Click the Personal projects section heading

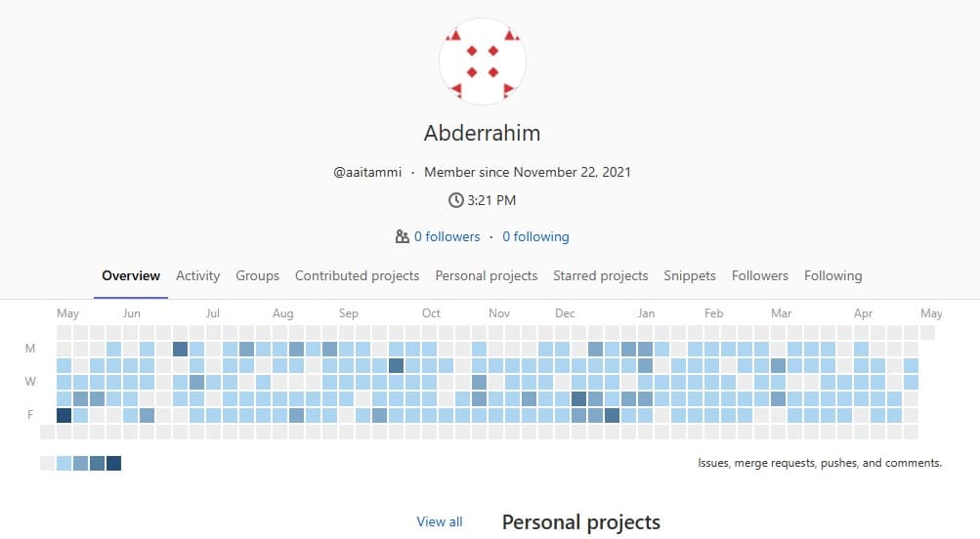pos(580,522)
